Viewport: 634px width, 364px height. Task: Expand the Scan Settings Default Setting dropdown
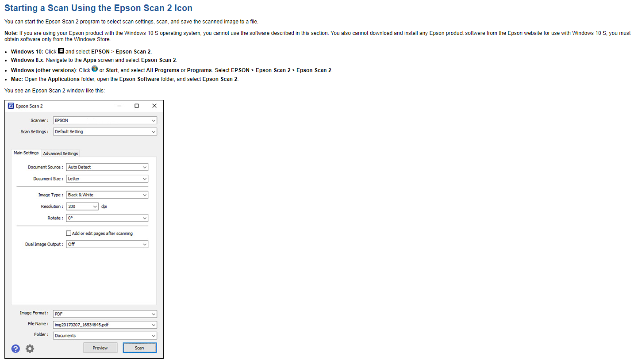click(x=105, y=131)
